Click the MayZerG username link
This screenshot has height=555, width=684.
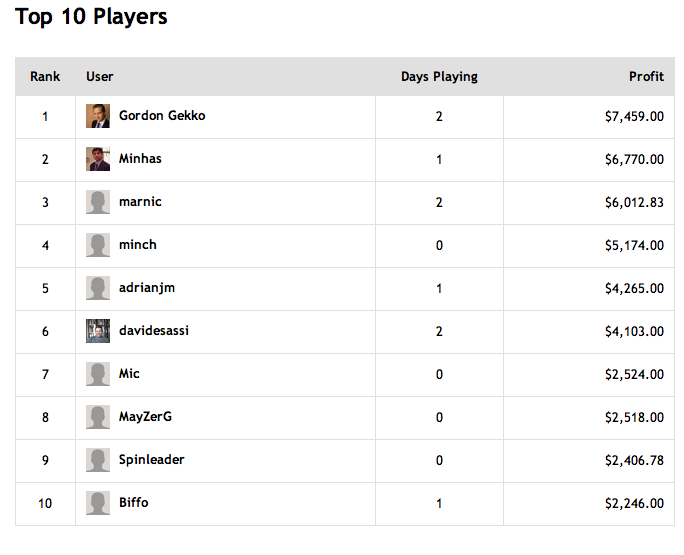(x=145, y=416)
